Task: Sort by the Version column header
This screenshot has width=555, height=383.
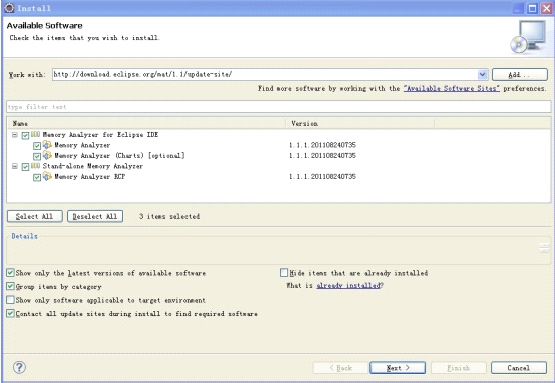Action: click(x=360, y=124)
